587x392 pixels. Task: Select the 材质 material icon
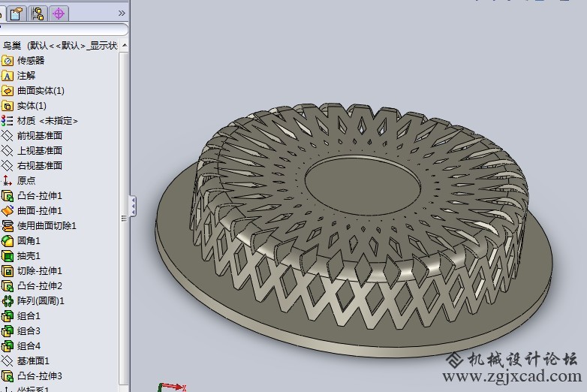click(x=7, y=121)
